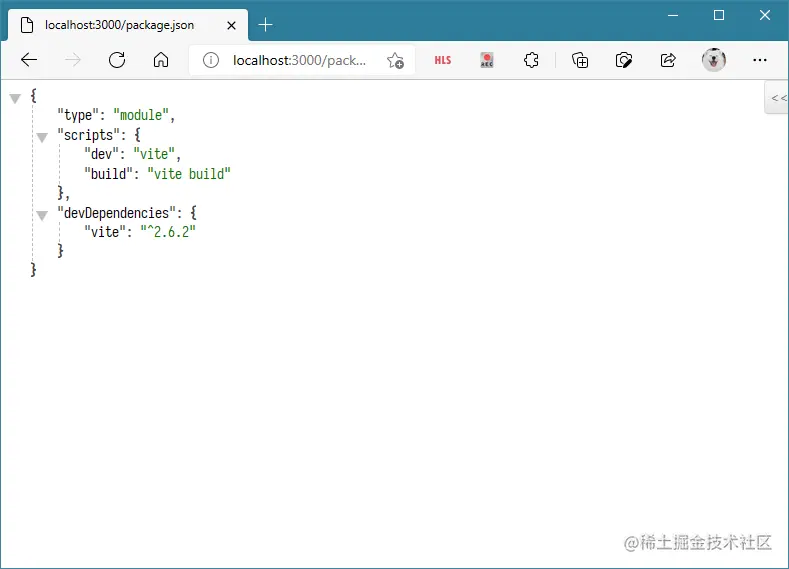The width and height of the screenshot is (789, 569).
Task: Collapse the "devDependencies" object triangle
Action: 42,216
